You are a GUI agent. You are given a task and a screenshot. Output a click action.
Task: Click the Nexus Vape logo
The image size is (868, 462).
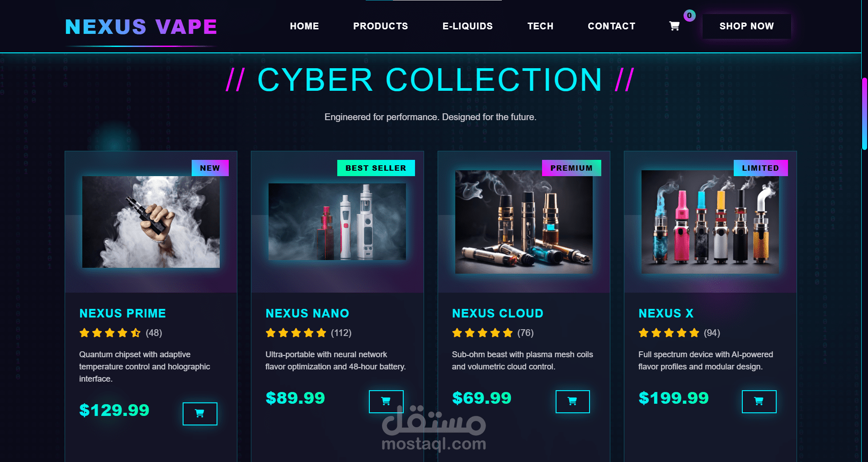click(x=141, y=27)
